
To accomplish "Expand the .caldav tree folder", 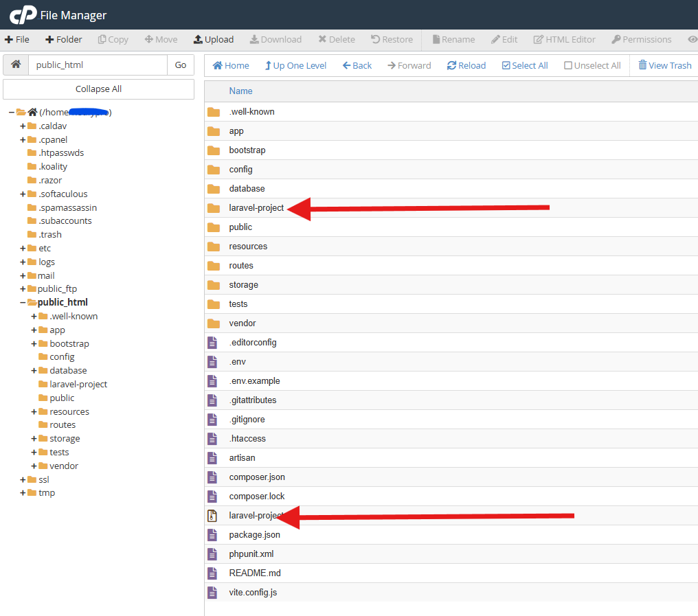I will [x=23, y=126].
